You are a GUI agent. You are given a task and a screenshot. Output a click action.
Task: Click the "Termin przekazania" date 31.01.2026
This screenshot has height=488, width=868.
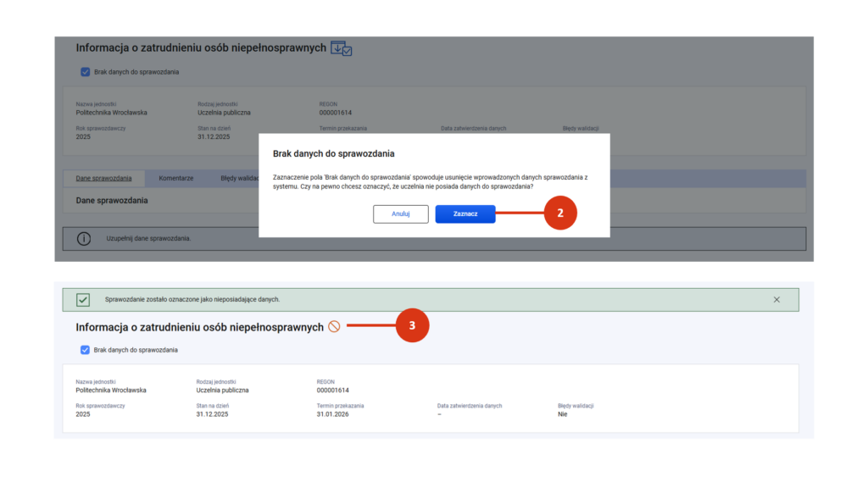tap(333, 414)
